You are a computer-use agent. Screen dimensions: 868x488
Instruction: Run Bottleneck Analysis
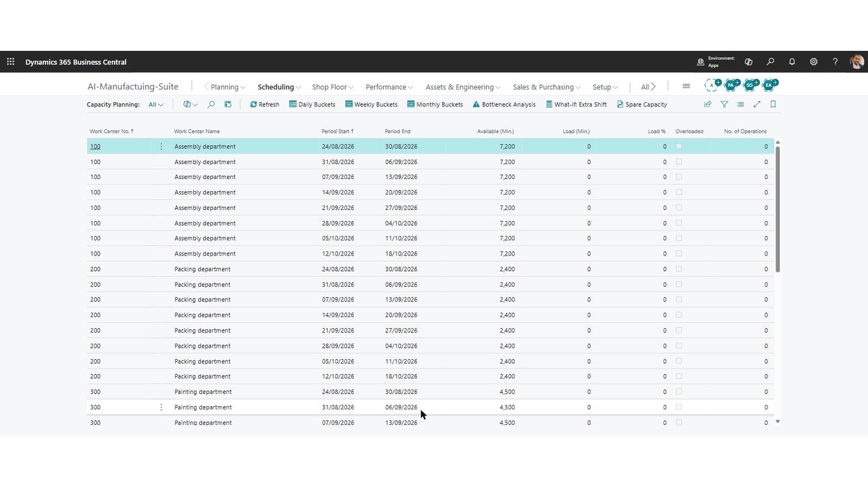coord(504,104)
